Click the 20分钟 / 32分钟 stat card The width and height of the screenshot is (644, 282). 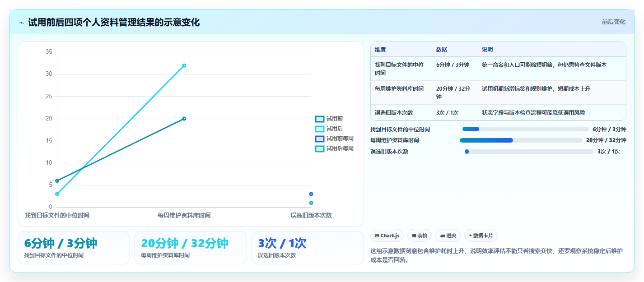(x=191, y=248)
